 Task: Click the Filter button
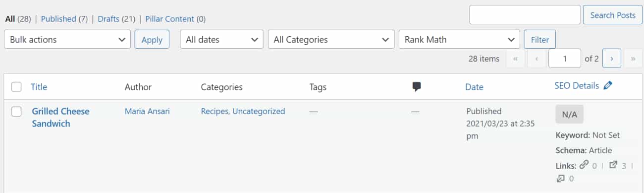click(x=540, y=40)
